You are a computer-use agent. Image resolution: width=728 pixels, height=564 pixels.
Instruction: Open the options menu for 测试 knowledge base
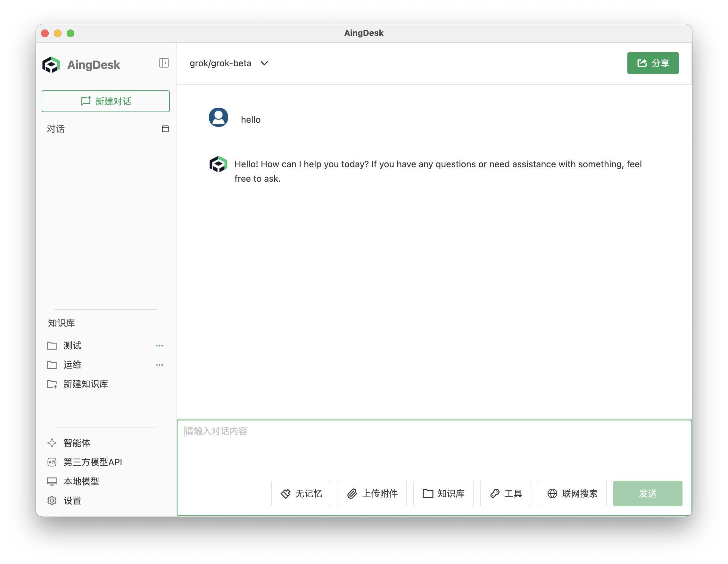point(160,346)
